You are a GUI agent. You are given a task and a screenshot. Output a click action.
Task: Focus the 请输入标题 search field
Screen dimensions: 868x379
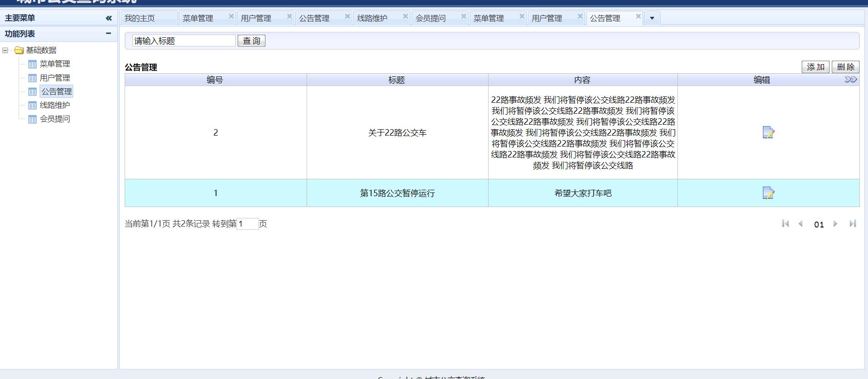[x=184, y=41]
